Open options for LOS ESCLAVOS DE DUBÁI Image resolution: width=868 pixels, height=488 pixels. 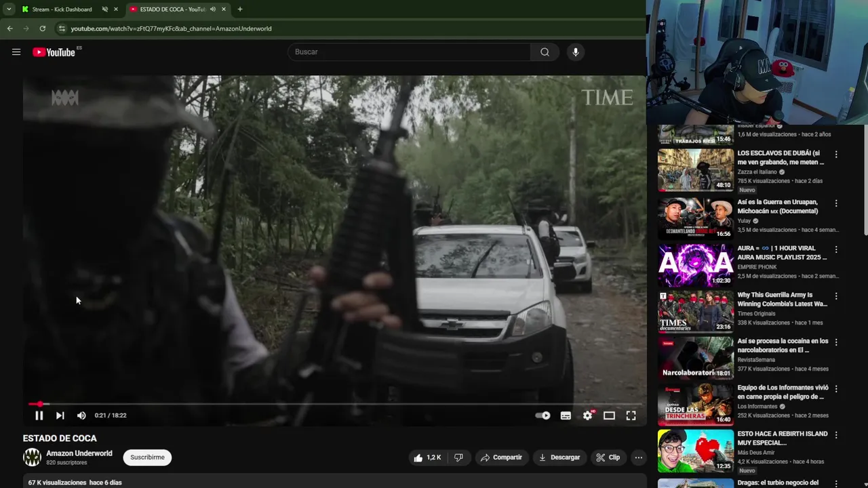[x=836, y=155]
